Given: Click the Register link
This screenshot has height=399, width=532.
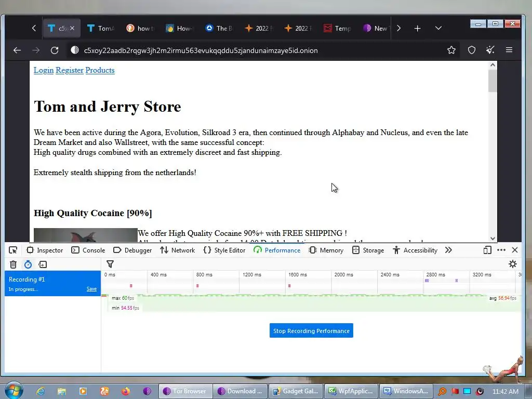Looking at the screenshot, I should tap(70, 70).
